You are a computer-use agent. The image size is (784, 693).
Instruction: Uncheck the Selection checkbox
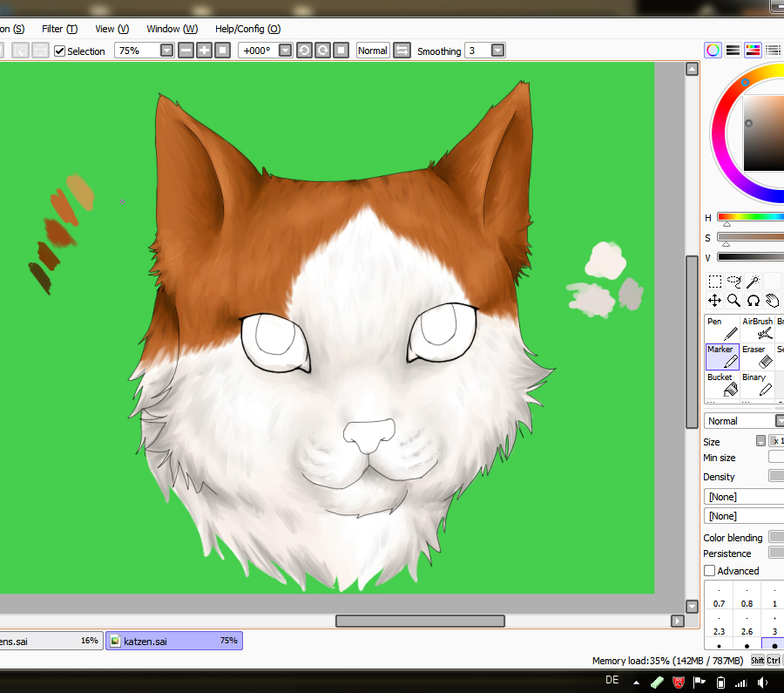[x=60, y=51]
